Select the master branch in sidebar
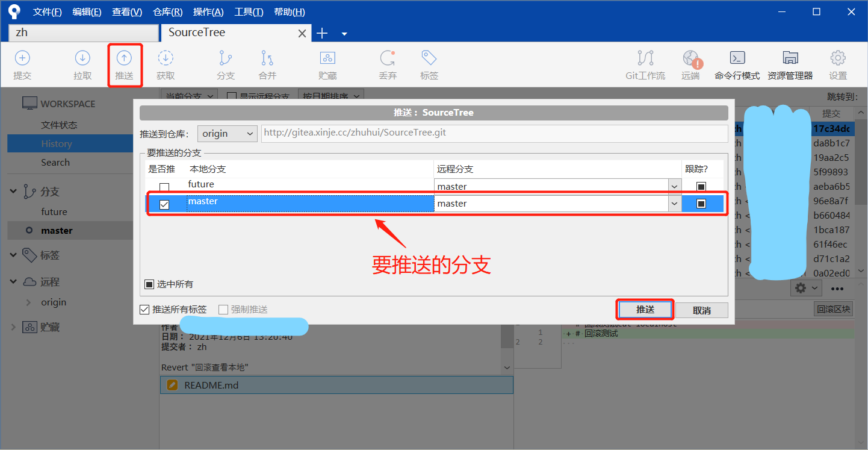868x450 pixels. [57, 231]
